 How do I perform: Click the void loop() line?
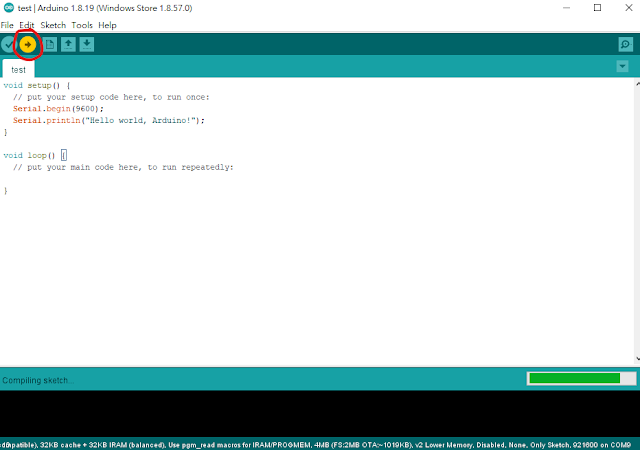pos(35,156)
